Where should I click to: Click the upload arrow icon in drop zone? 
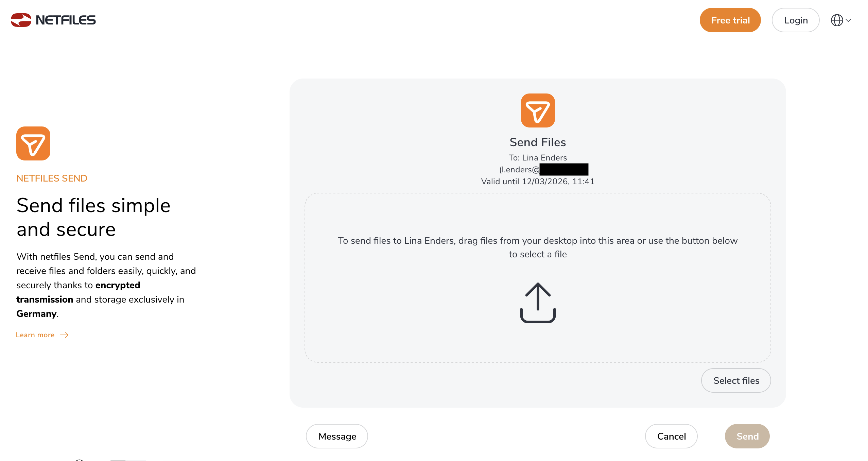click(538, 303)
